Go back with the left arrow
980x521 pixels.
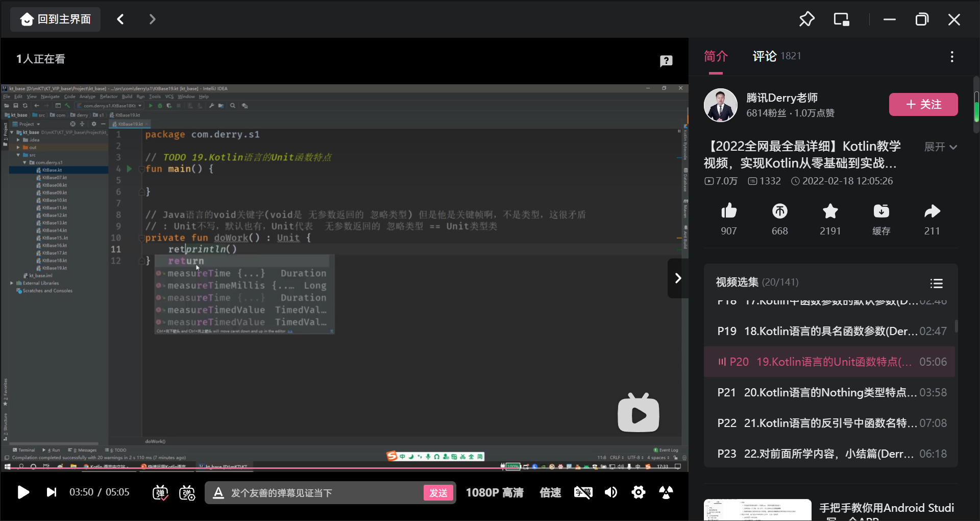coord(120,19)
